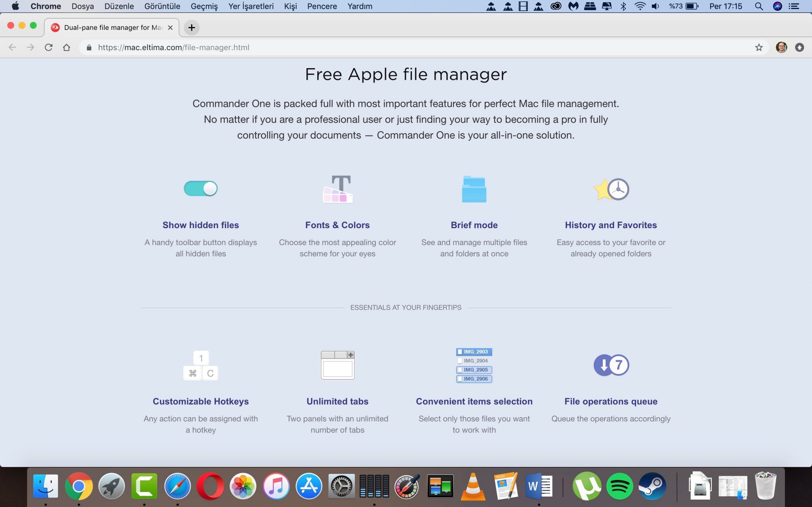Click the Show hidden files heading

(201, 225)
